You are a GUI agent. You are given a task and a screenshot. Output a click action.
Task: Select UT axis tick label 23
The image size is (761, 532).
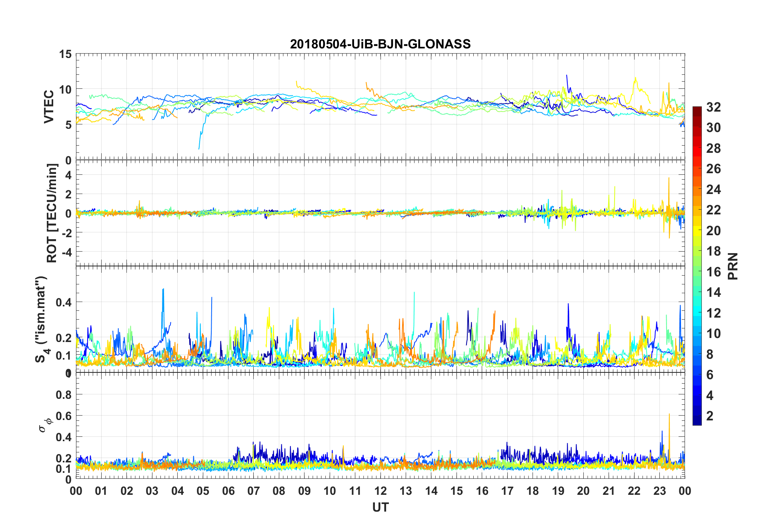click(660, 491)
